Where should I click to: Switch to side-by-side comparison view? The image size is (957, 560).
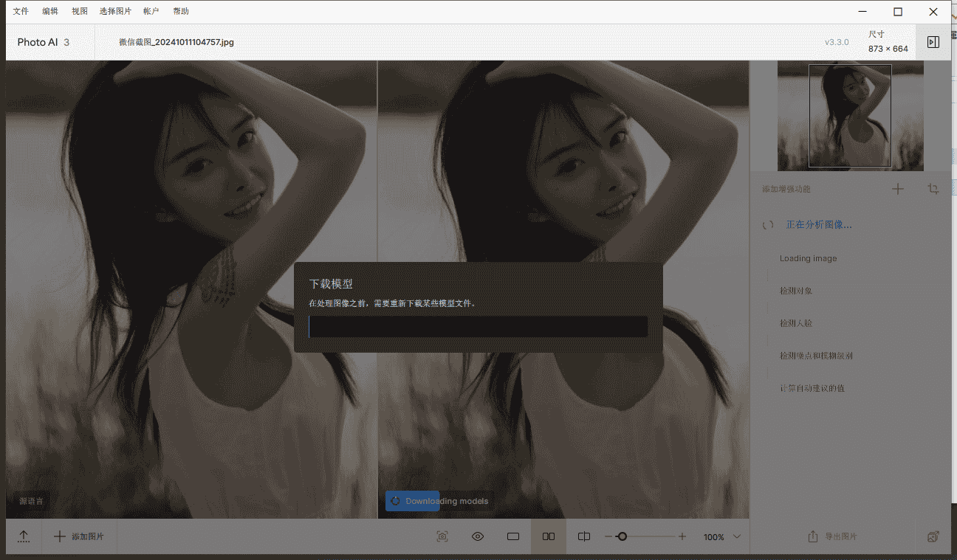[x=549, y=536]
